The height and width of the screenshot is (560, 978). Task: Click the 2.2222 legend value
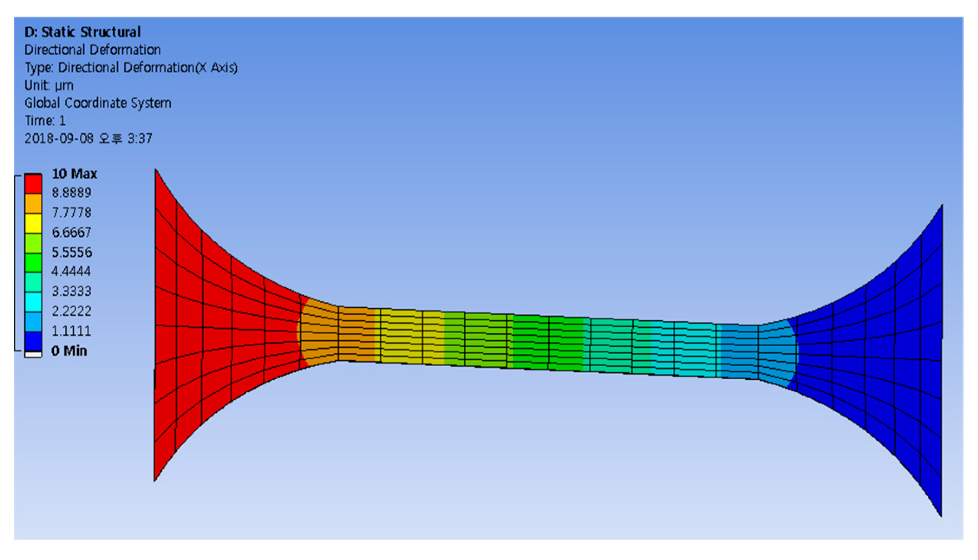[72, 311]
